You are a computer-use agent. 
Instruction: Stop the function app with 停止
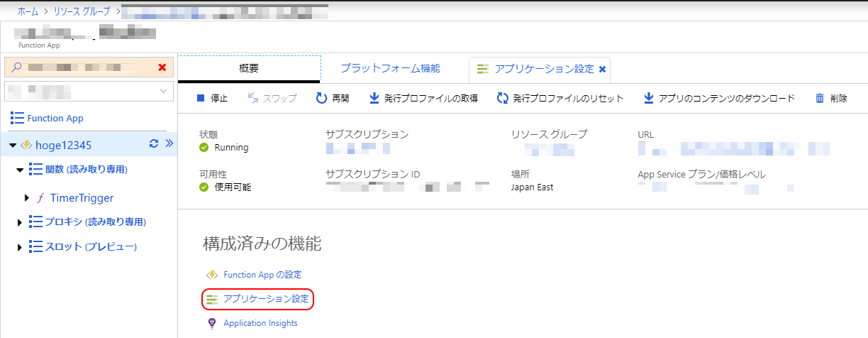pos(211,98)
